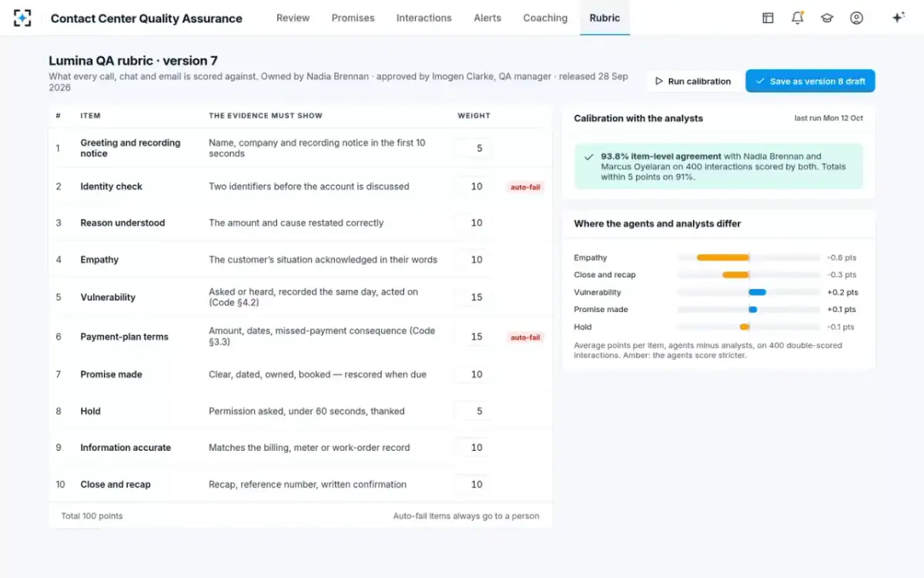
Task: Switch to the Review tab
Action: click(x=293, y=18)
